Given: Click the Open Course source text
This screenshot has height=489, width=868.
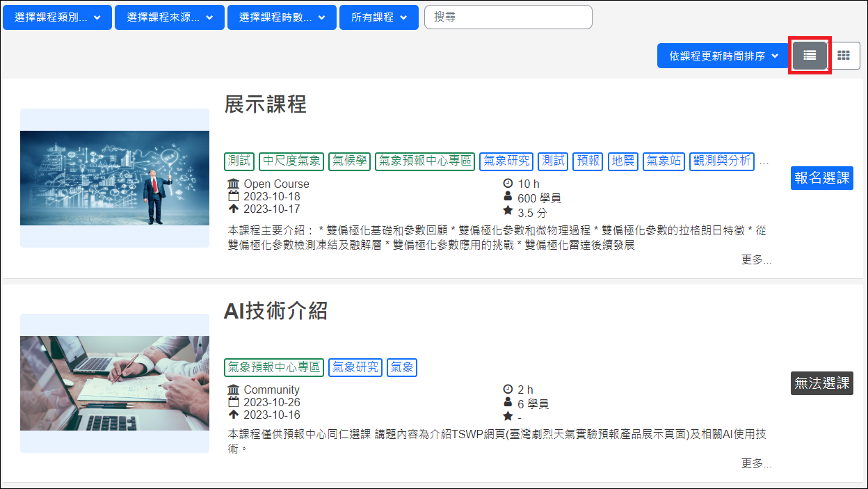Looking at the screenshot, I should click(x=277, y=184).
